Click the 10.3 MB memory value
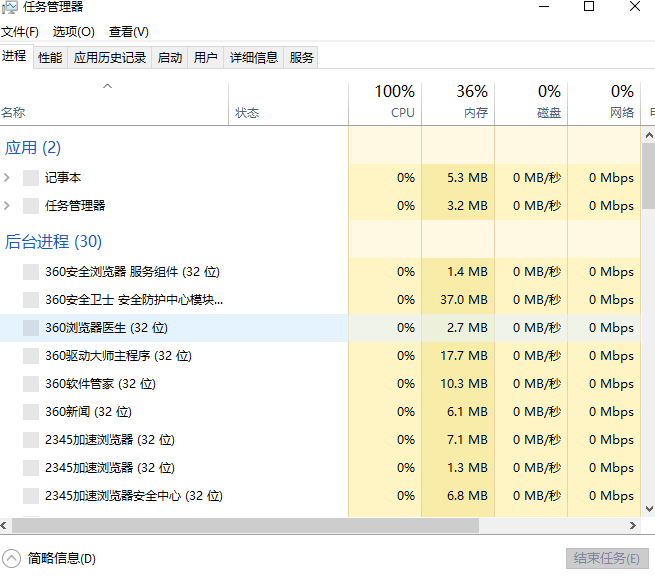The image size is (655, 577). coord(464,384)
